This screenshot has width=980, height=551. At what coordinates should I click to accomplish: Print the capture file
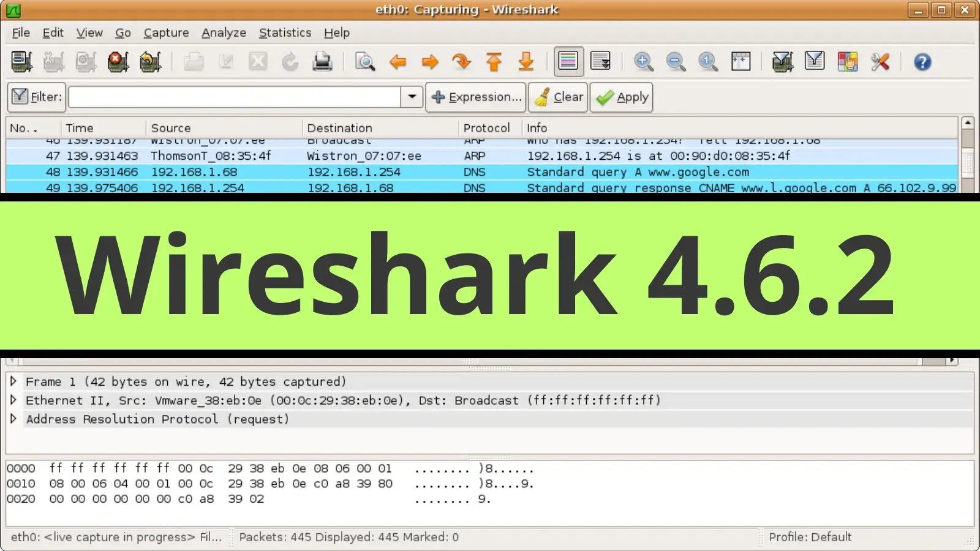click(x=323, y=61)
